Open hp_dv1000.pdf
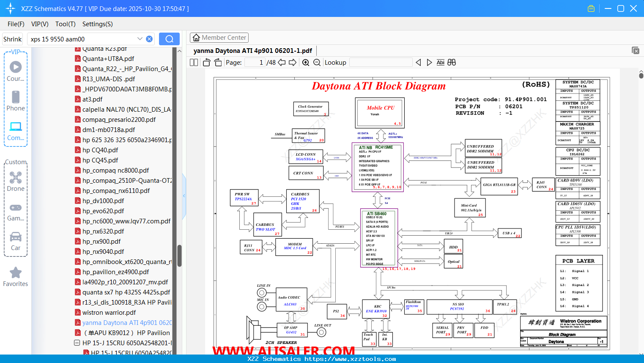644x363 pixels. point(103,201)
